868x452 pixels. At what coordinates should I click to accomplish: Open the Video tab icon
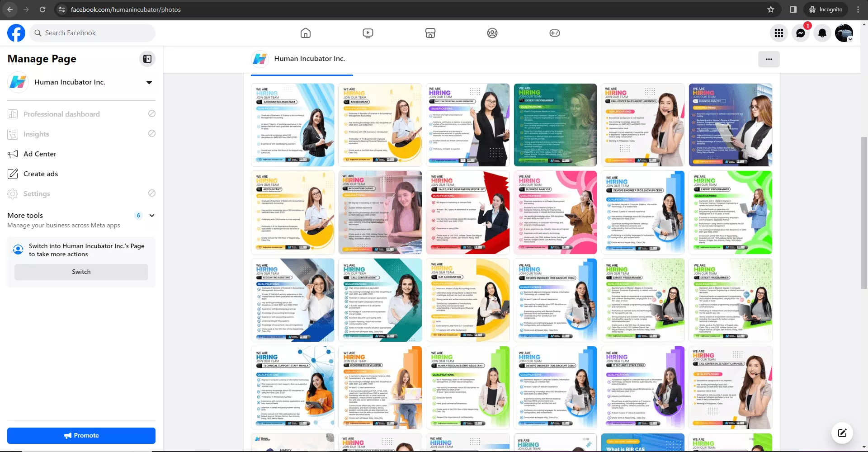[x=368, y=33]
